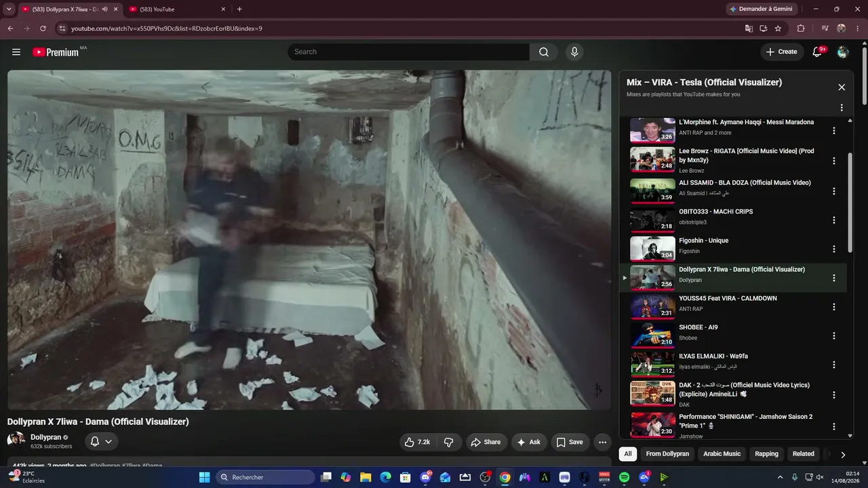
Task: Open Mix playlist options menu
Action: pos(842,108)
